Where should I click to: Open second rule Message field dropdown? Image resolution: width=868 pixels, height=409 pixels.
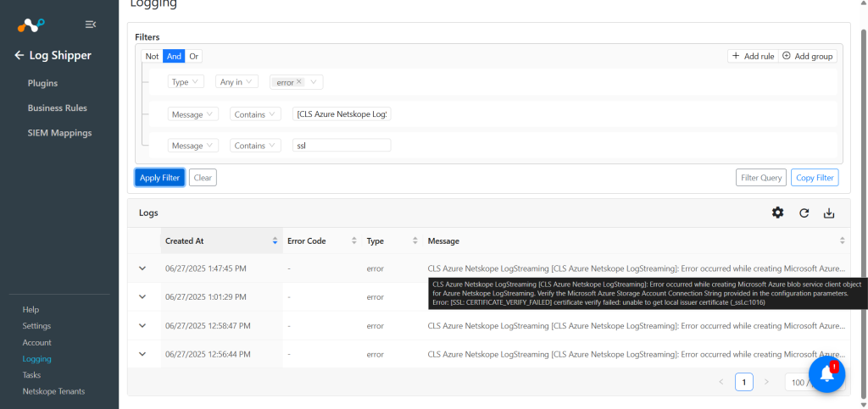[192, 114]
